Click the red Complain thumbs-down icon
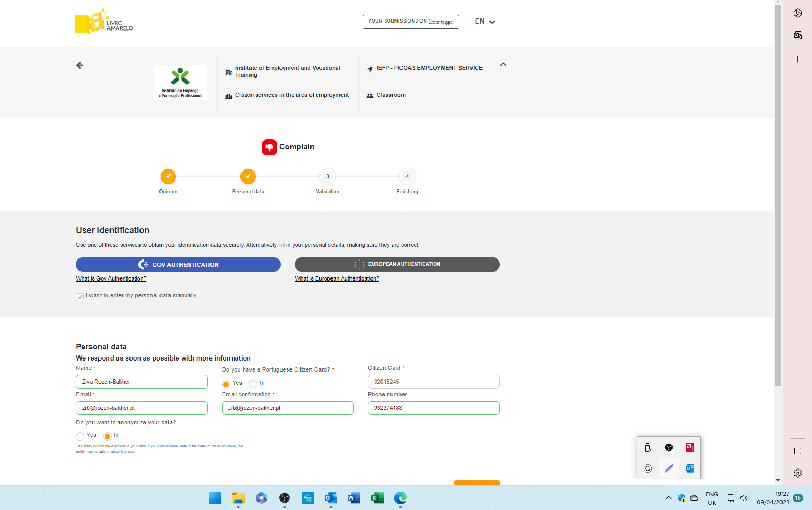 point(269,147)
